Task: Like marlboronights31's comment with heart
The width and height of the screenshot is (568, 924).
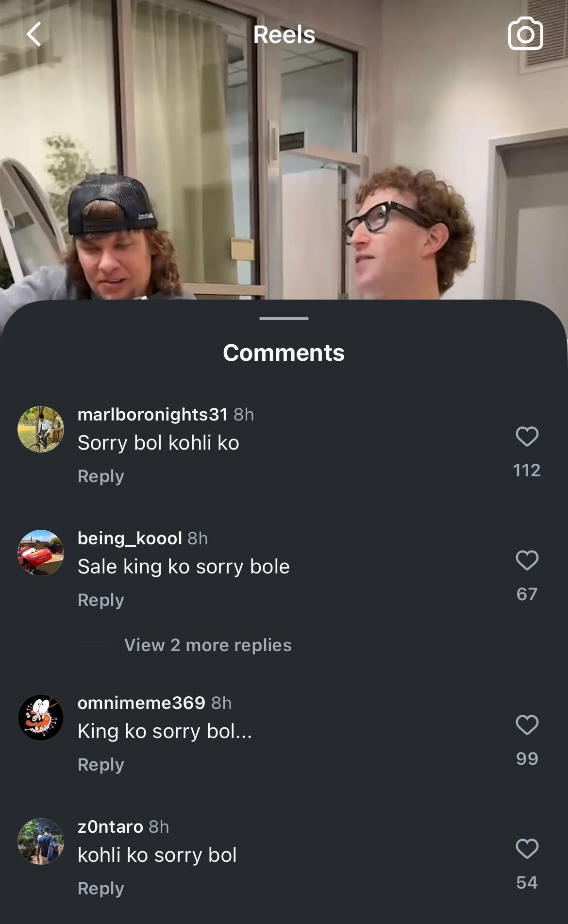Action: pyautogui.click(x=527, y=436)
